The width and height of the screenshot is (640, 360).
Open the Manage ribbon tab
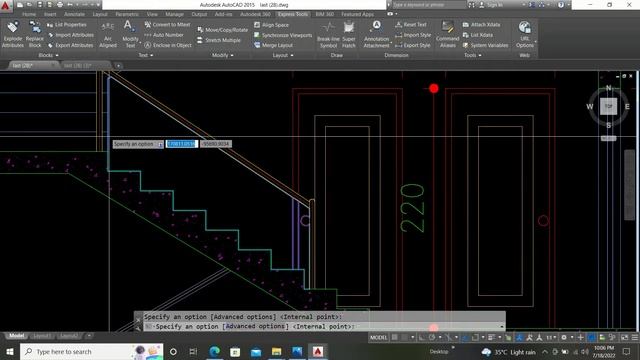[174, 14]
